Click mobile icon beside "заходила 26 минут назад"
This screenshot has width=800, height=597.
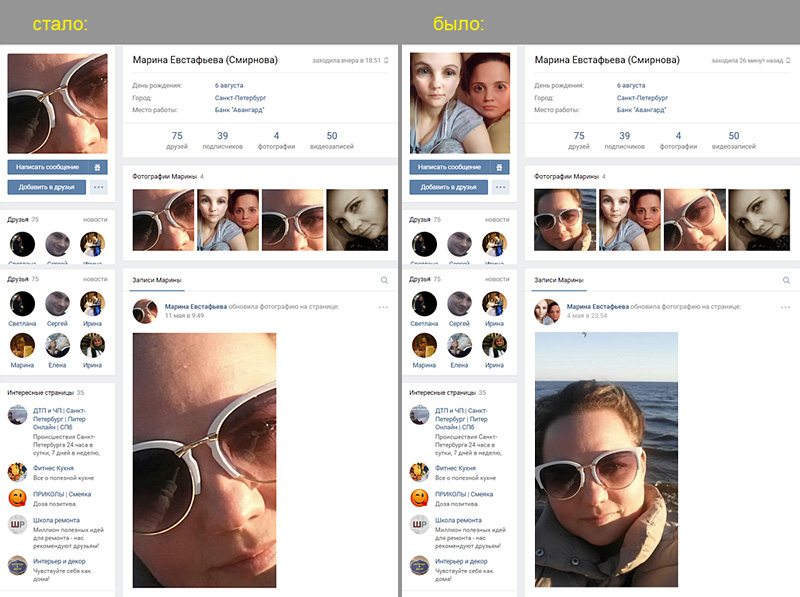(x=788, y=60)
